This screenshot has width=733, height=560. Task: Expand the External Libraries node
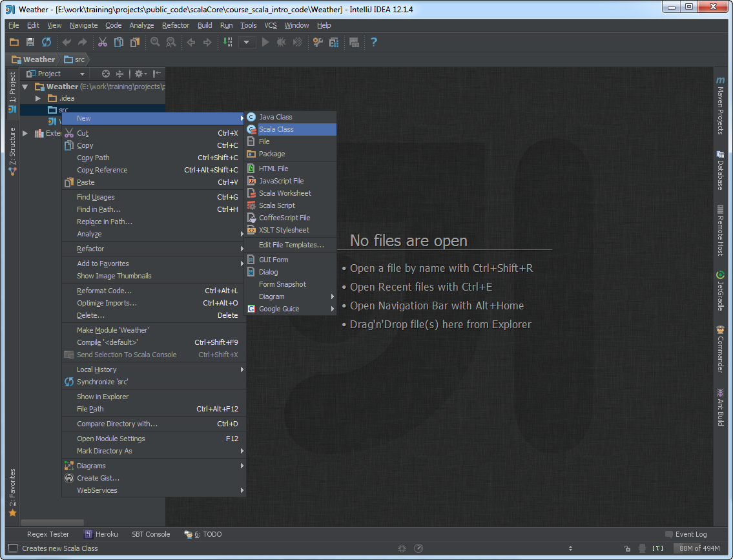[25, 133]
